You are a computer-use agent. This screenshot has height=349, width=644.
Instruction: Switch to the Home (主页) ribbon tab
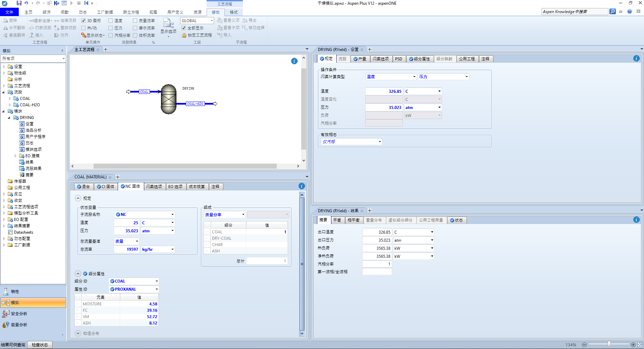click(x=29, y=12)
